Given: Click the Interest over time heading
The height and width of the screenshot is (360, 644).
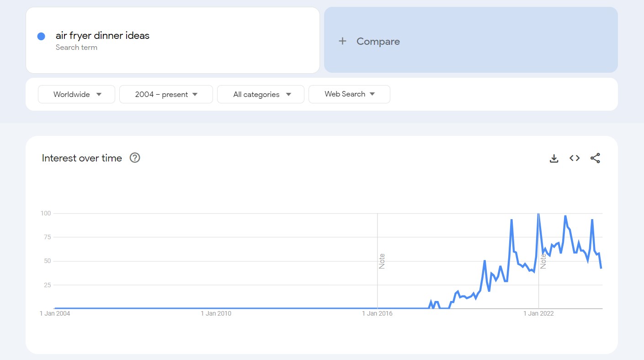Looking at the screenshot, I should pos(82,158).
